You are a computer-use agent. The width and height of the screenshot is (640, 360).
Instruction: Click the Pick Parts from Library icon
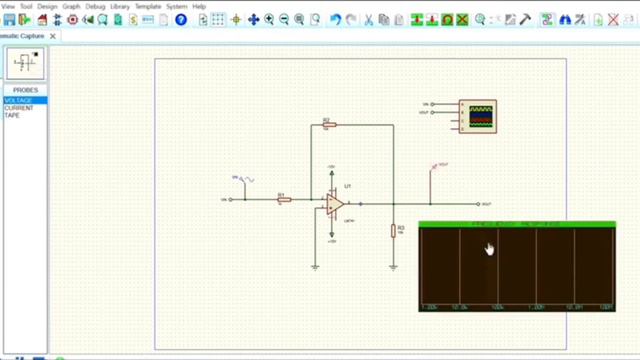point(480,20)
